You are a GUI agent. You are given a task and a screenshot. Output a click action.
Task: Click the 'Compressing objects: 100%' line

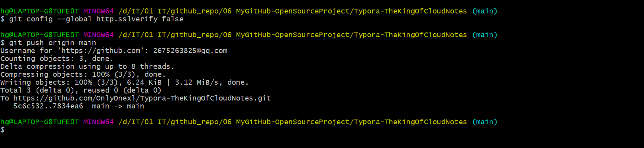[83, 74]
